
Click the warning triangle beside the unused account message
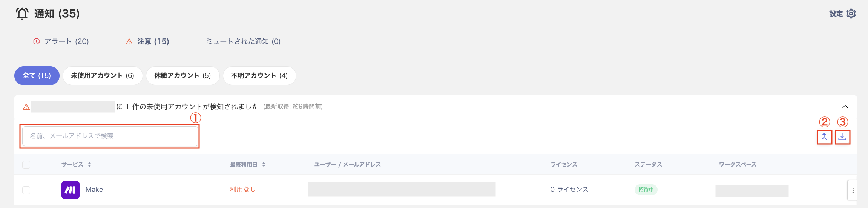tap(26, 107)
